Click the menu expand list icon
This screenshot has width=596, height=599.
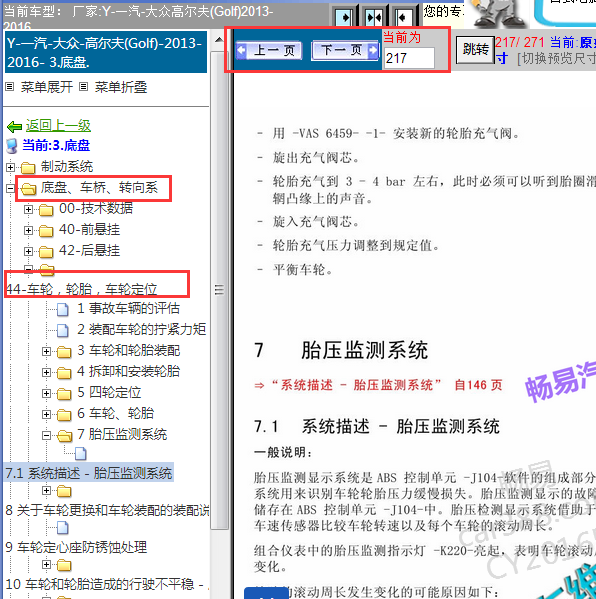click(x=10, y=87)
